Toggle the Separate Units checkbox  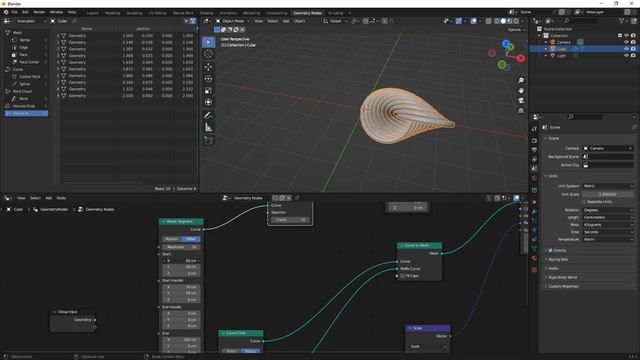[x=584, y=202]
